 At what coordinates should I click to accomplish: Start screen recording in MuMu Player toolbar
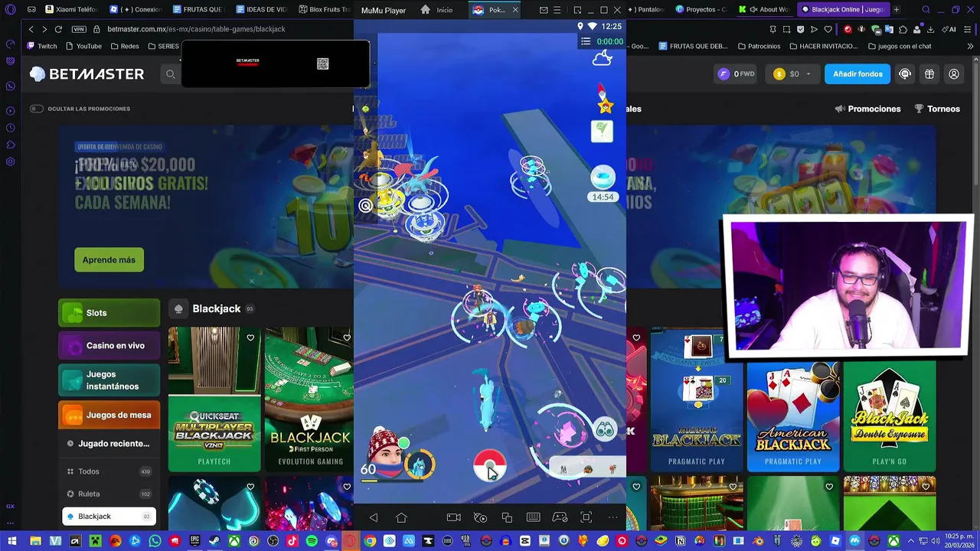tap(454, 517)
